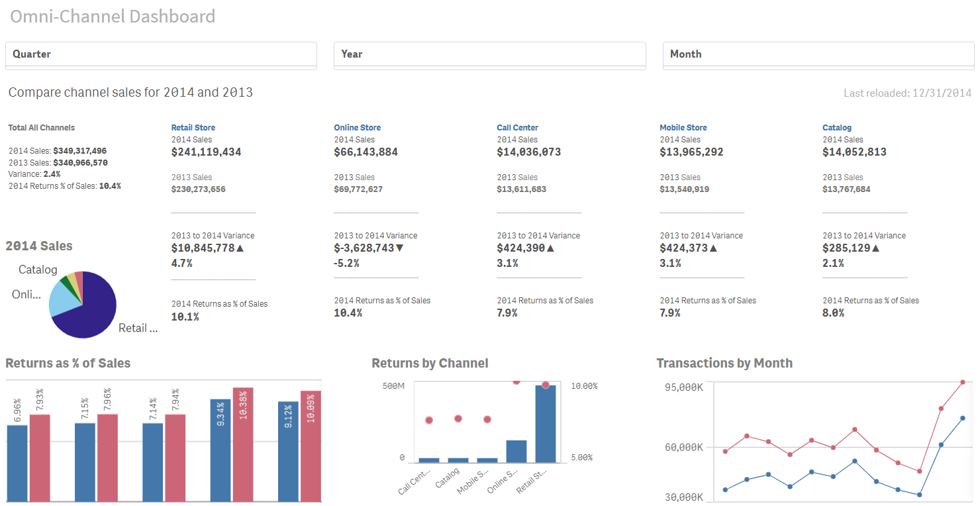Select the light blue Online pie slice
980x506 pixels.
click(x=63, y=299)
